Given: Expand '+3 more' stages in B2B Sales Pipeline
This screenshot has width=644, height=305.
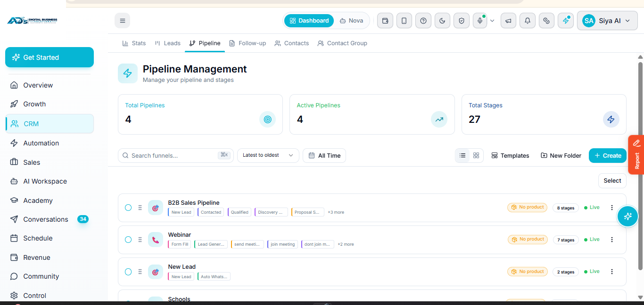Looking at the screenshot, I should click(336, 212).
